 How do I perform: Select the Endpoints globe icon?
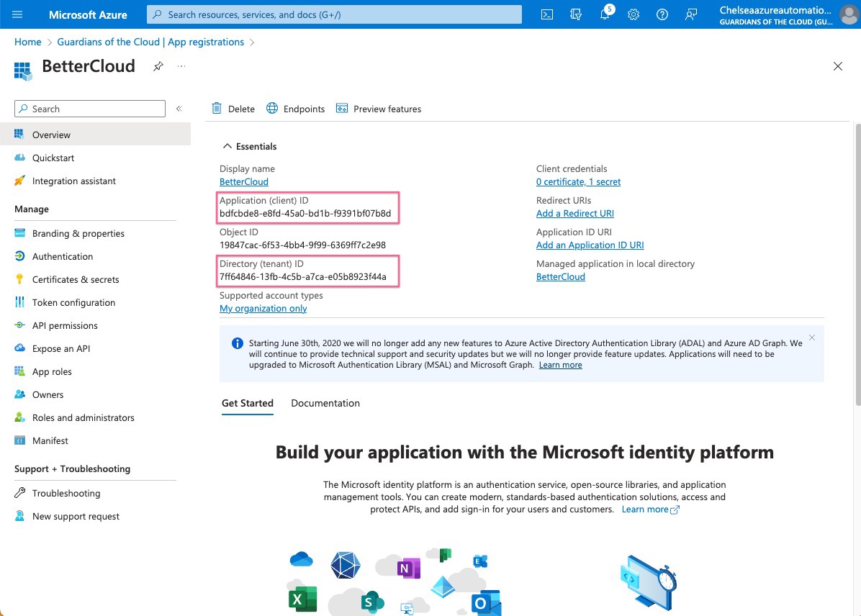(295, 109)
